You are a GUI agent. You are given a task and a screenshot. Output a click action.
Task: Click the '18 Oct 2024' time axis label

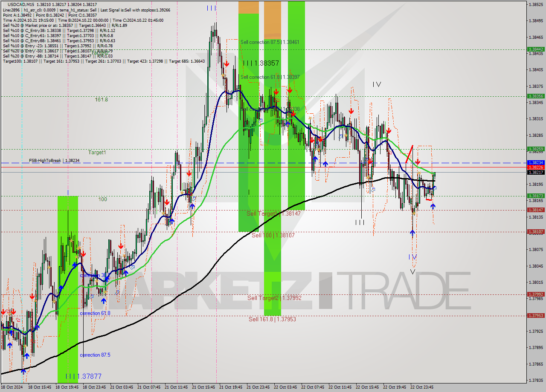pyautogui.click(x=12, y=387)
